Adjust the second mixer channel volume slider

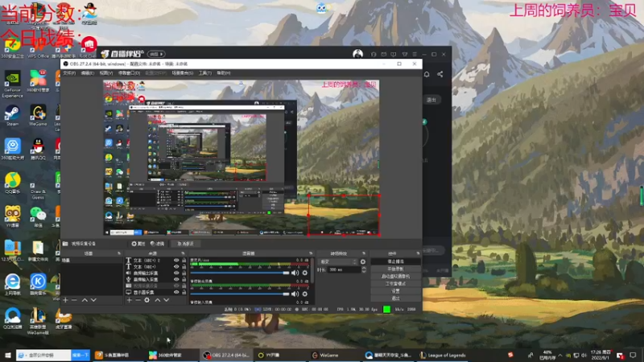point(240,294)
